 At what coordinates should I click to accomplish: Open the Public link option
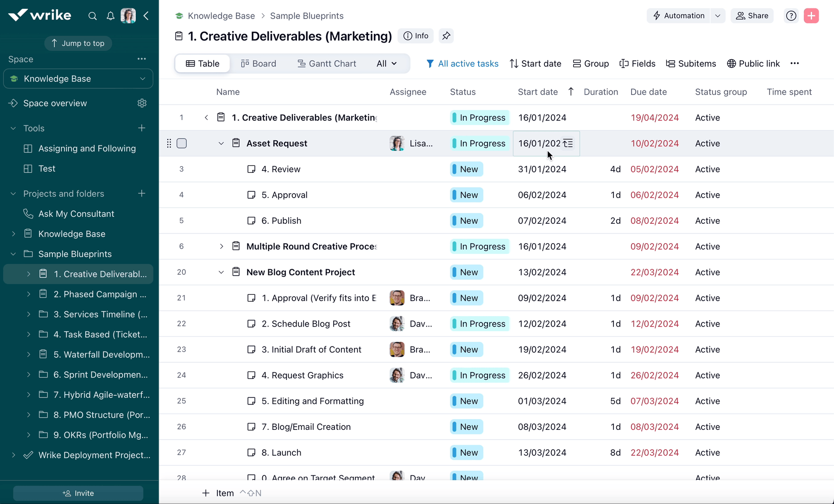coord(753,63)
